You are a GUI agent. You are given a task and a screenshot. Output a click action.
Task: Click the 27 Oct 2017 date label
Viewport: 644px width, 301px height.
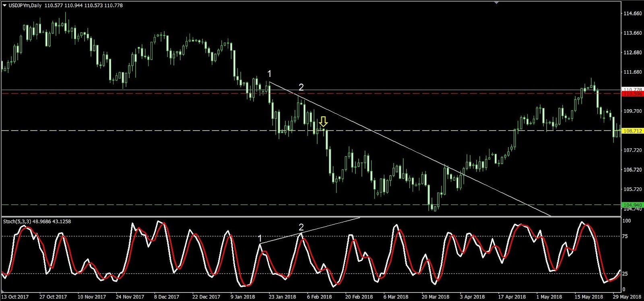[x=53, y=297]
